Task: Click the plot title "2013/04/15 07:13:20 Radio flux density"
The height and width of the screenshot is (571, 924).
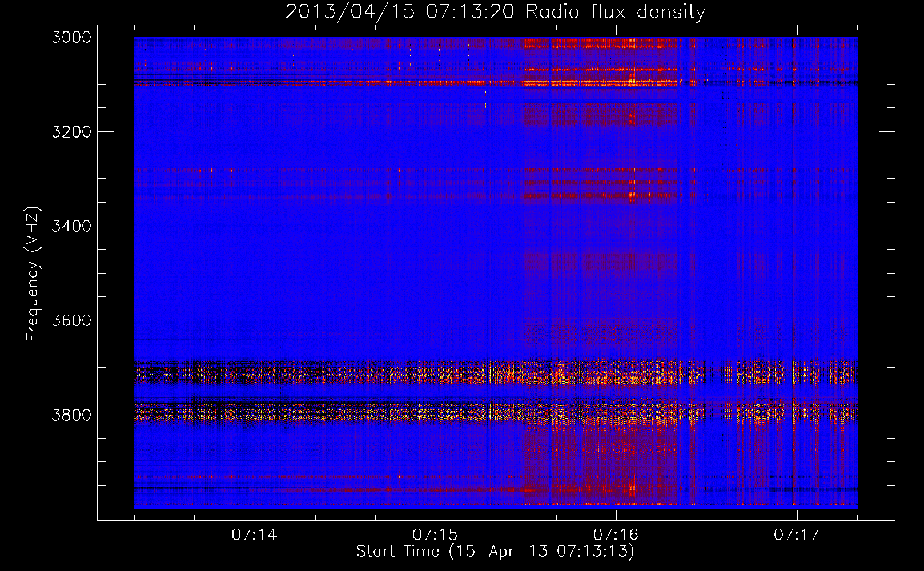Action: [495, 12]
